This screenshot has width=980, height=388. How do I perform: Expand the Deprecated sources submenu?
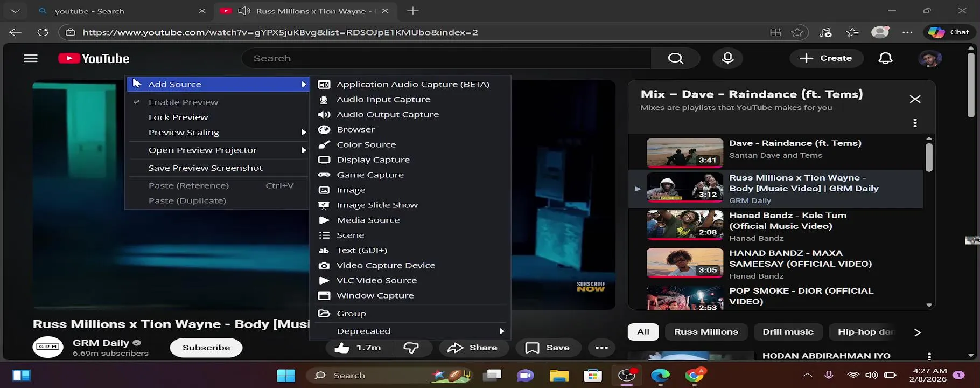pyautogui.click(x=410, y=331)
